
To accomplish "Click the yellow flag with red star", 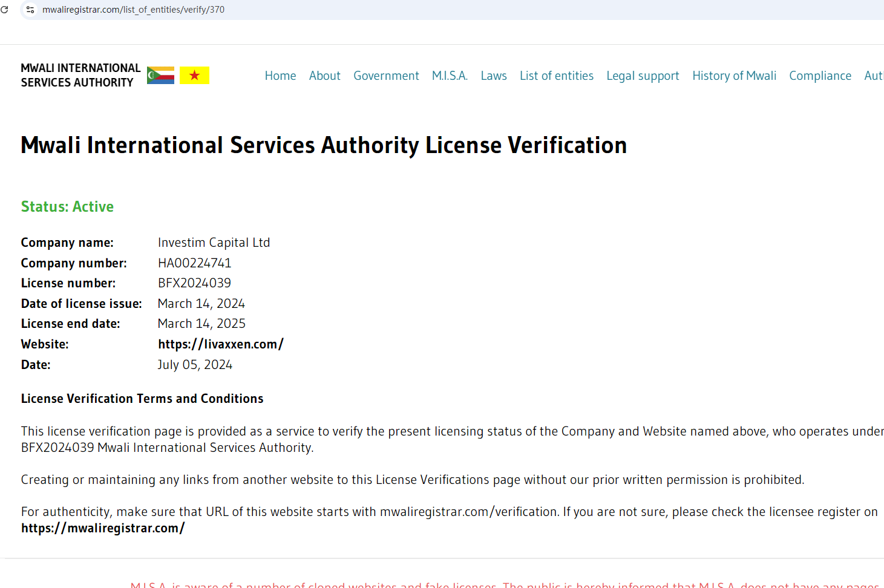I will click(x=194, y=76).
